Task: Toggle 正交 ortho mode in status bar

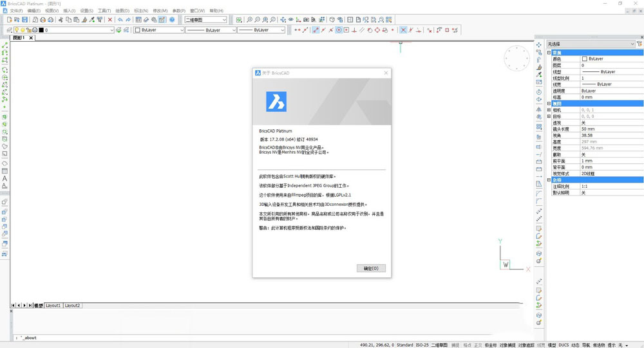Action: pos(478,345)
